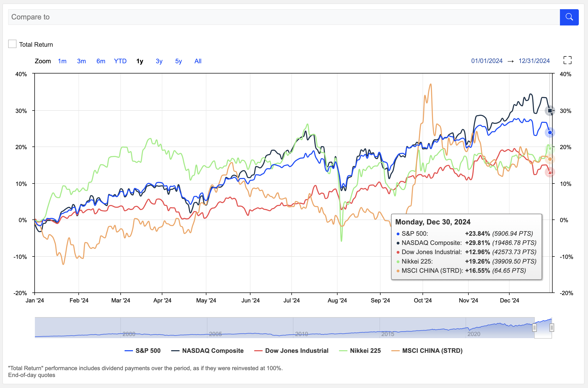The image size is (588, 388).
Task: Click the S&P 500 +23.84% tooltip value
Action: point(477,234)
